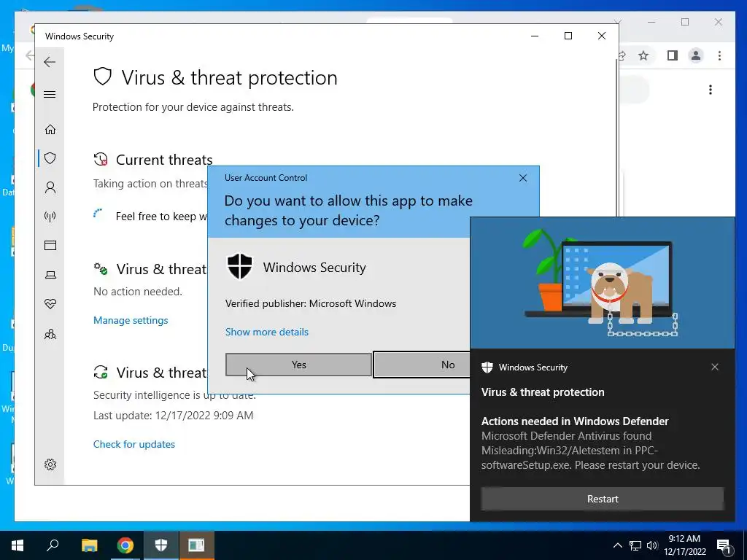Click the shield icon beside page title
The height and width of the screenshot is (560, 747).
click(x=102, y=77)
